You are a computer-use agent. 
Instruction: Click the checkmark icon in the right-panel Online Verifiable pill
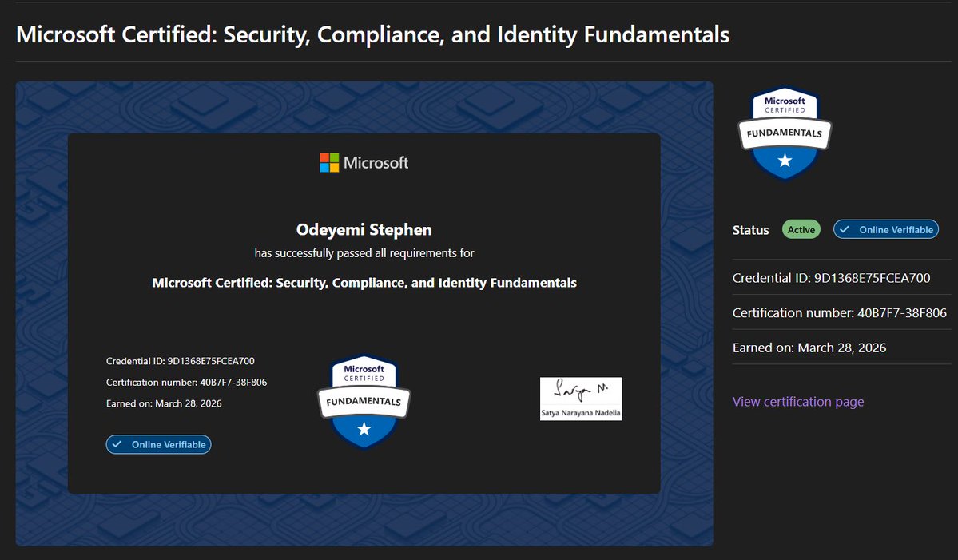coord(845,229)
